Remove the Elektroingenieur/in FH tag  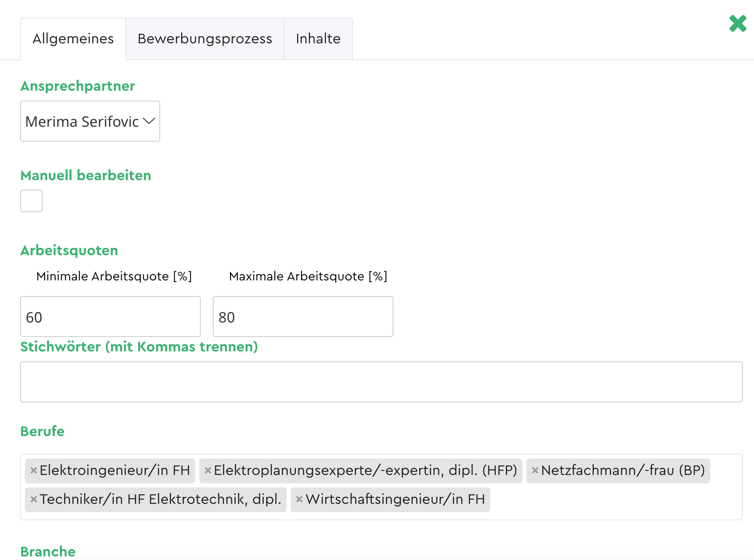coord(34,471)
